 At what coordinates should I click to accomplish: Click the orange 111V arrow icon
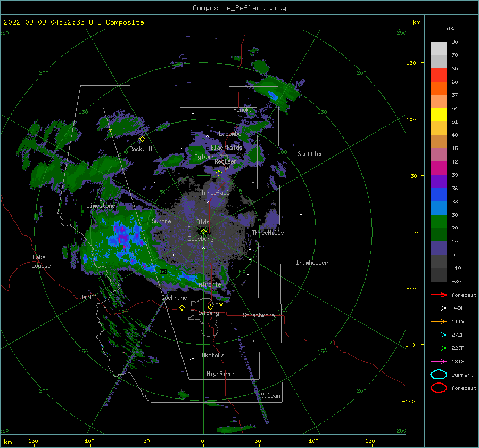[439, 321]
